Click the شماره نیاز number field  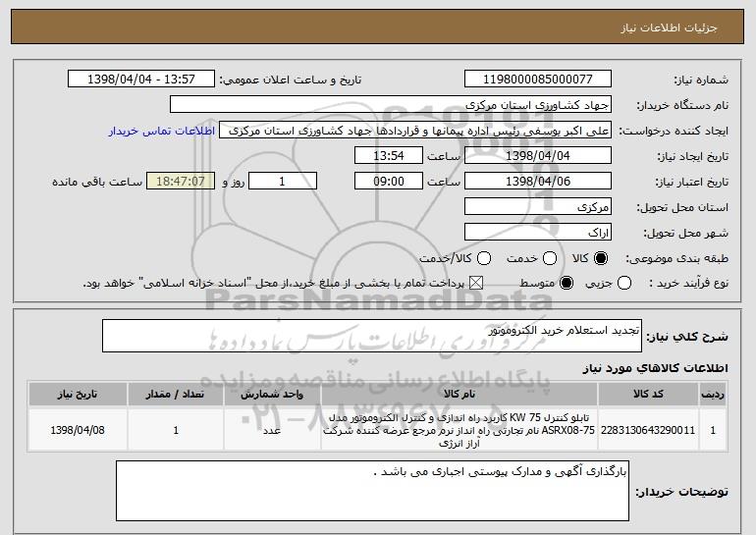click(538, 80)
